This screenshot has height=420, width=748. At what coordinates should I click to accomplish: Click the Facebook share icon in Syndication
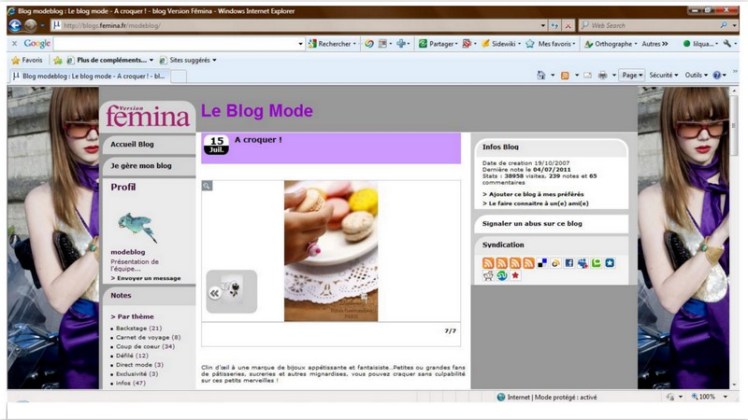pos(569,263)
